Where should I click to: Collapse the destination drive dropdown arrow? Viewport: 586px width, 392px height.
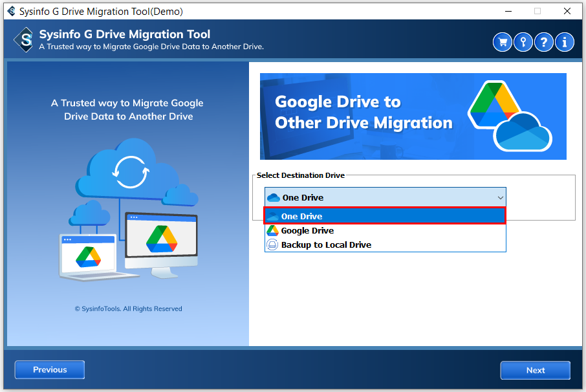pos(499,197)
